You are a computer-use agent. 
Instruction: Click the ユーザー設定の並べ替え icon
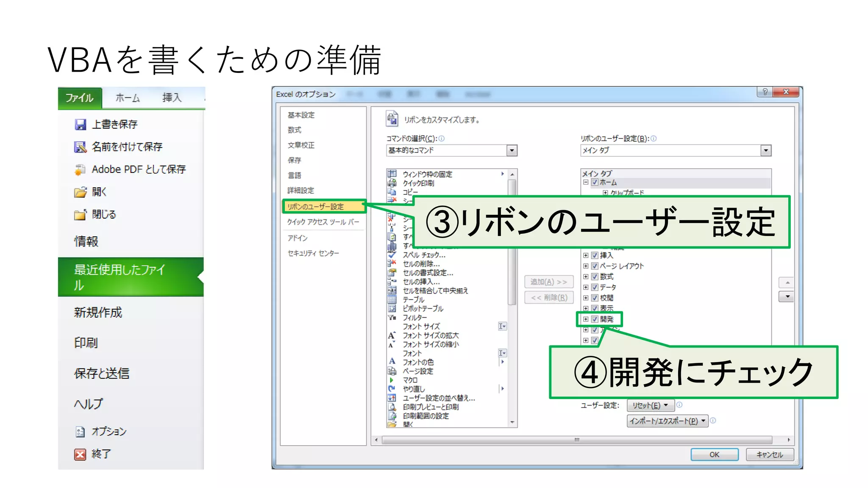(392, 398)
